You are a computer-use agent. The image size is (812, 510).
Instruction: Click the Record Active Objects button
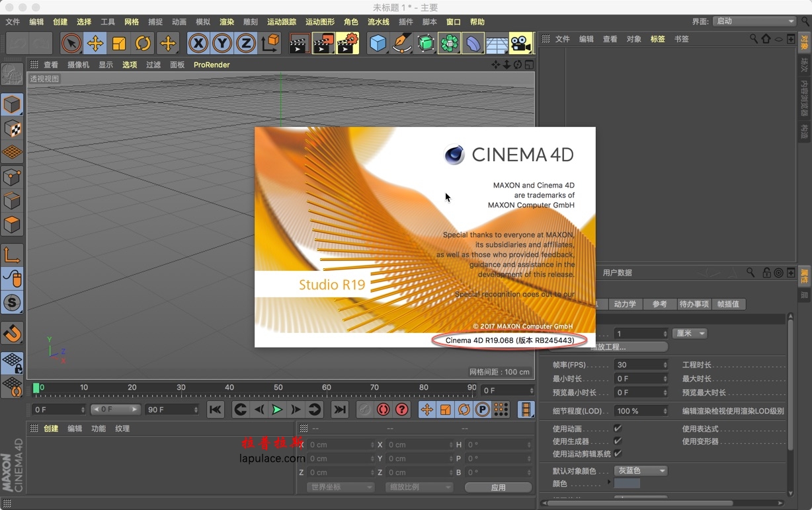(x=365, y=410)
